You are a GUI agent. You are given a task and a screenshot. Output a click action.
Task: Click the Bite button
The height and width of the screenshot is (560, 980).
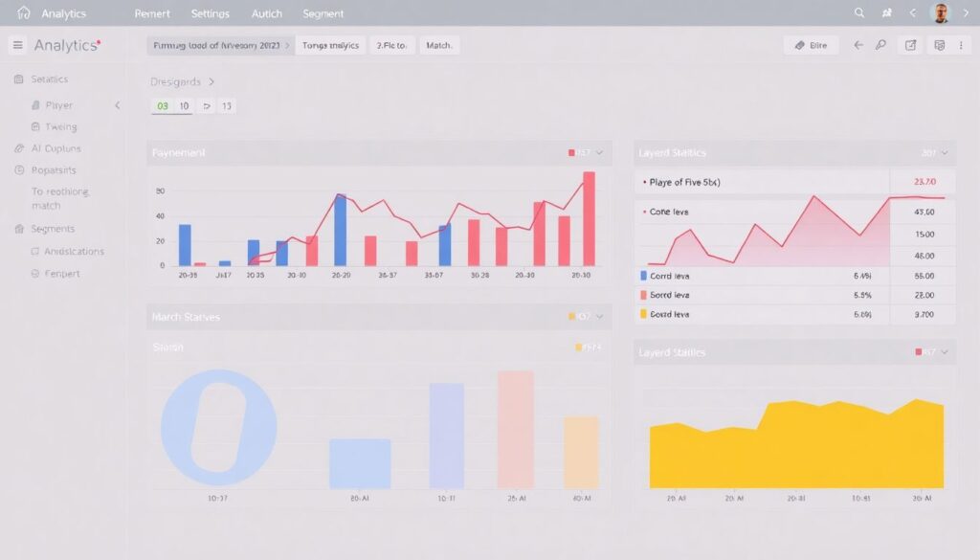click(811, 45)
